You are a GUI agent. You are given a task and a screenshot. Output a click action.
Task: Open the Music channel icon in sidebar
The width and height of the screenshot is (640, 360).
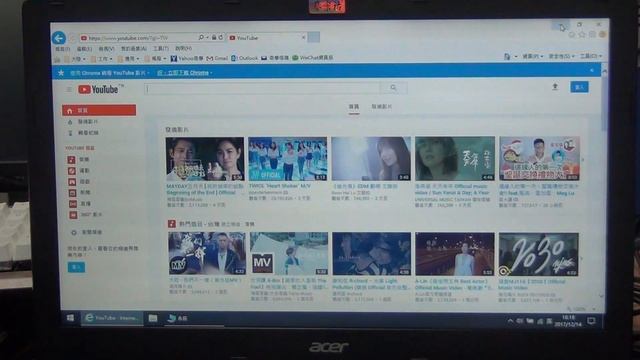coord(72,160)
